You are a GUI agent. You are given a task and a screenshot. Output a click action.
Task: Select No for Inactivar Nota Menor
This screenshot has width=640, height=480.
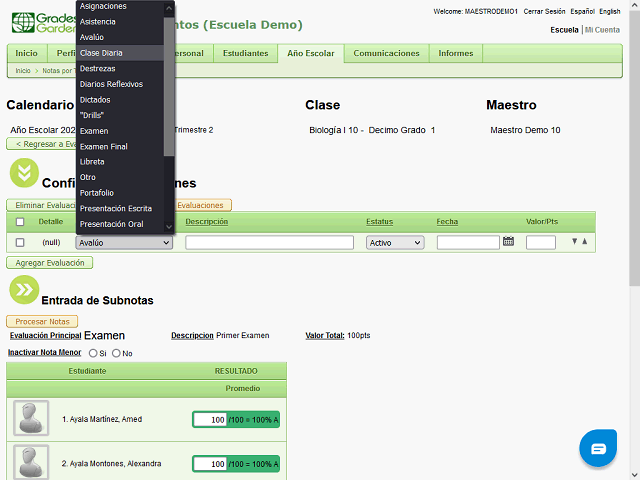[116, 353]
